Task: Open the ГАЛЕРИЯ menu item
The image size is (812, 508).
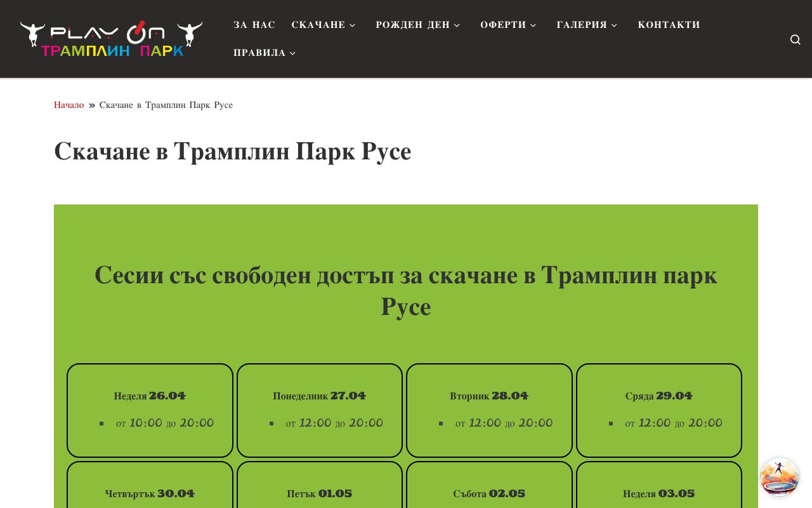Action: 582,25
